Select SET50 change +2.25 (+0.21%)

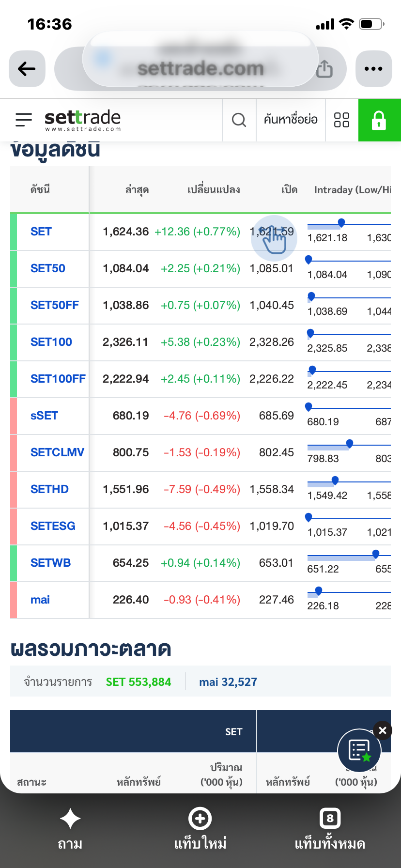tap(200, 268)
